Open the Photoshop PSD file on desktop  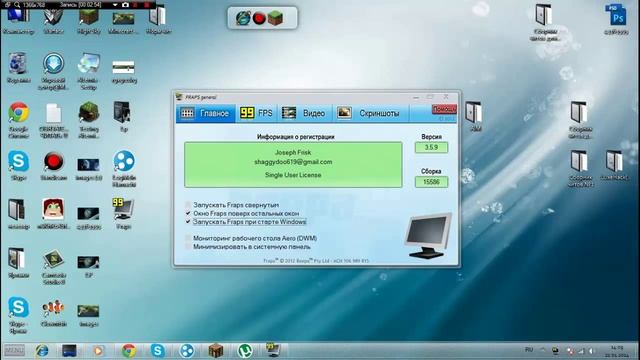616,15
